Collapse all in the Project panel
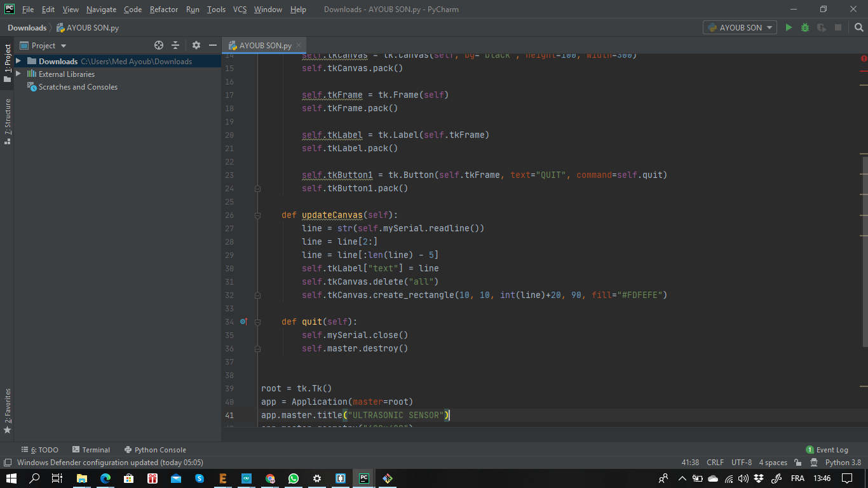868x488 pixels. (x=176, y=45)
